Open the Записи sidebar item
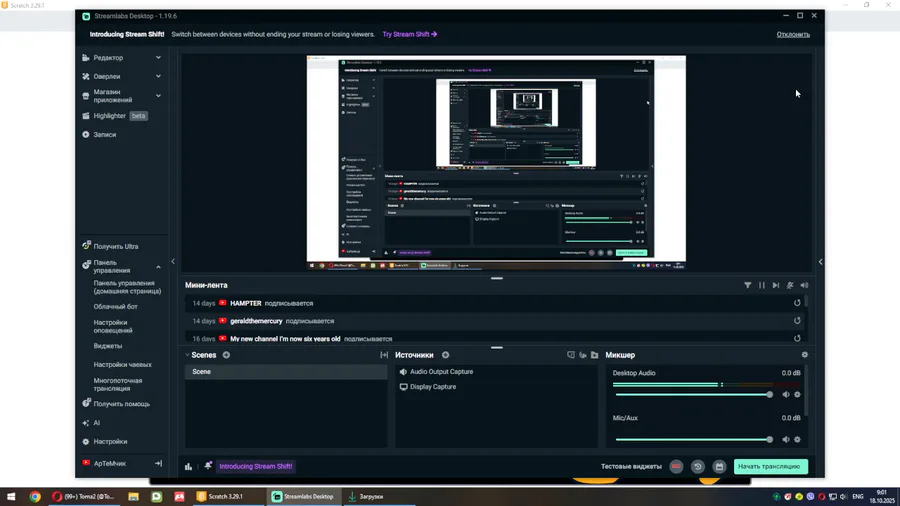The image size is (900, 506). pyautogui.click(x=104, y=135)
